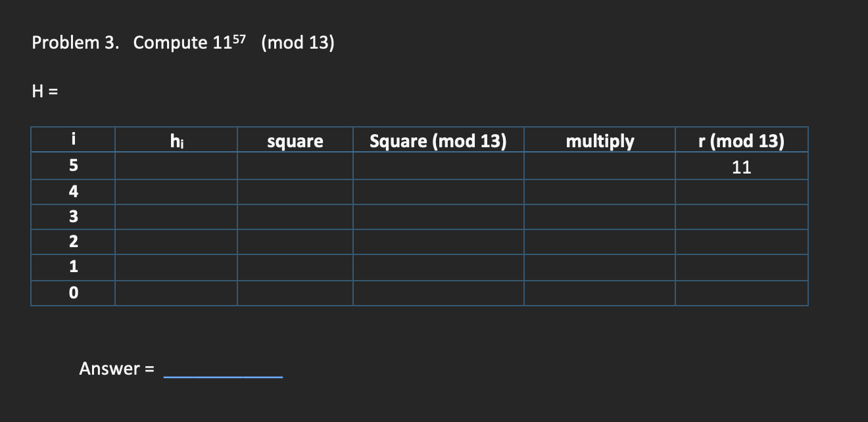Click the empty multiply cell in row 0

click(600, 292)
